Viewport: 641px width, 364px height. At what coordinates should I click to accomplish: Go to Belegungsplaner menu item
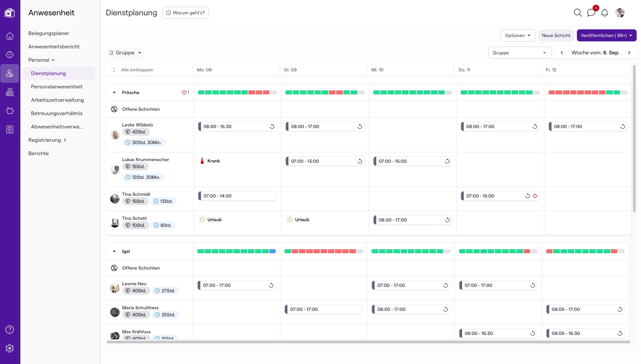[49, 33]
